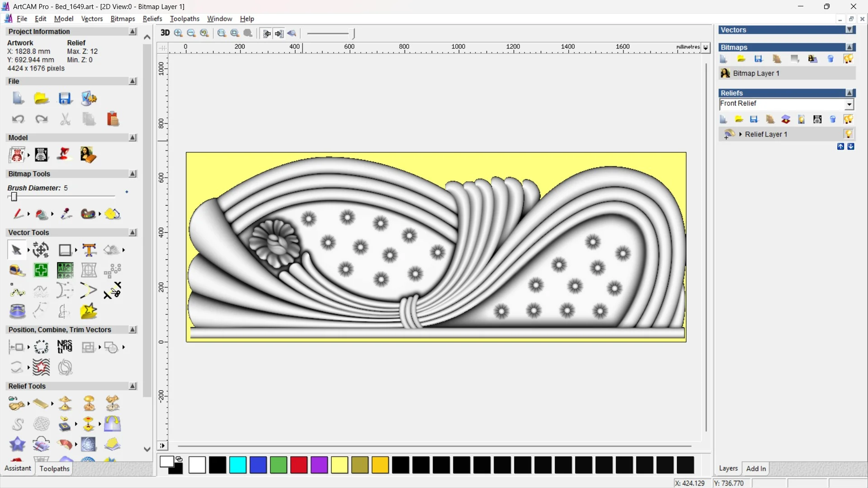868x488 pixels.
Task: Select the Paint brush bitmap tool
Action: click(x=18, y=214)
